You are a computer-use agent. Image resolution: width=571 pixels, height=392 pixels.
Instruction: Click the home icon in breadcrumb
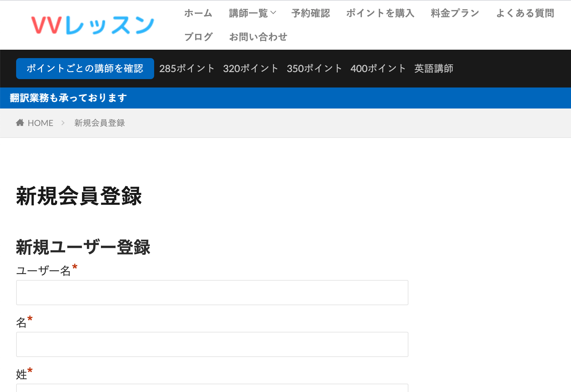(x=20, y=122)
